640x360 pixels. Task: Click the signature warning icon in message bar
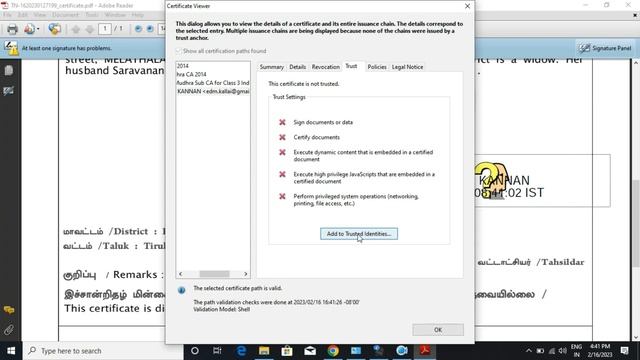[x=11, y=48]
